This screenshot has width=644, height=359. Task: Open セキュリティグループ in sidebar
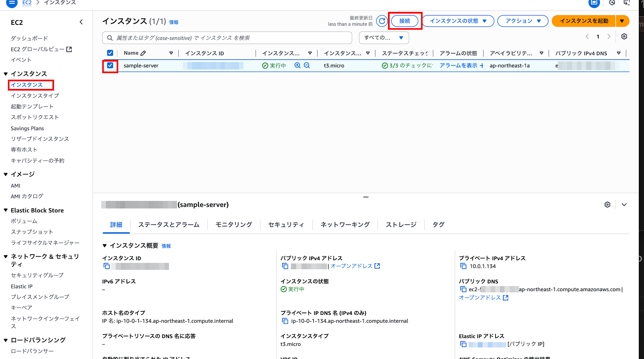[x=37, y=275]
